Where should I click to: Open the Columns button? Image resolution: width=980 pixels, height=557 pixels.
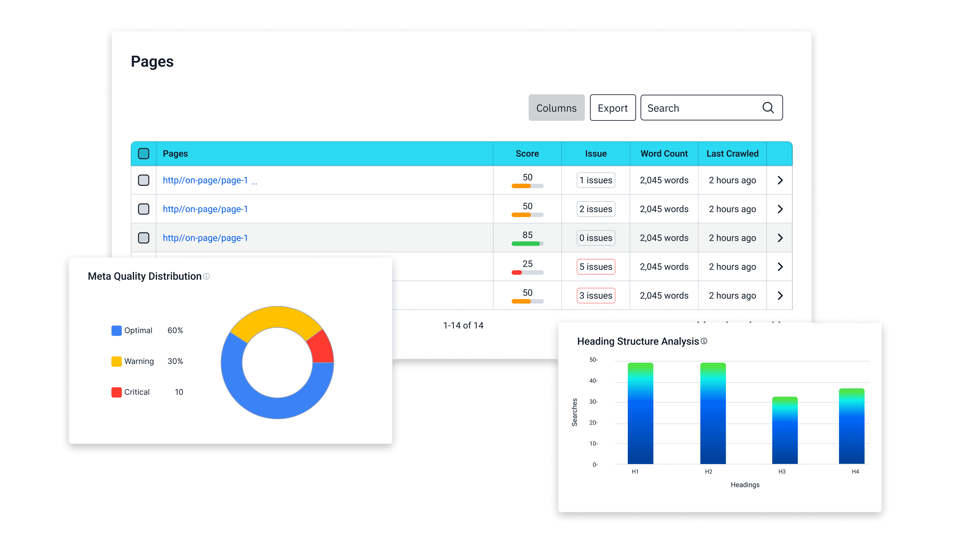coord(556,108)
